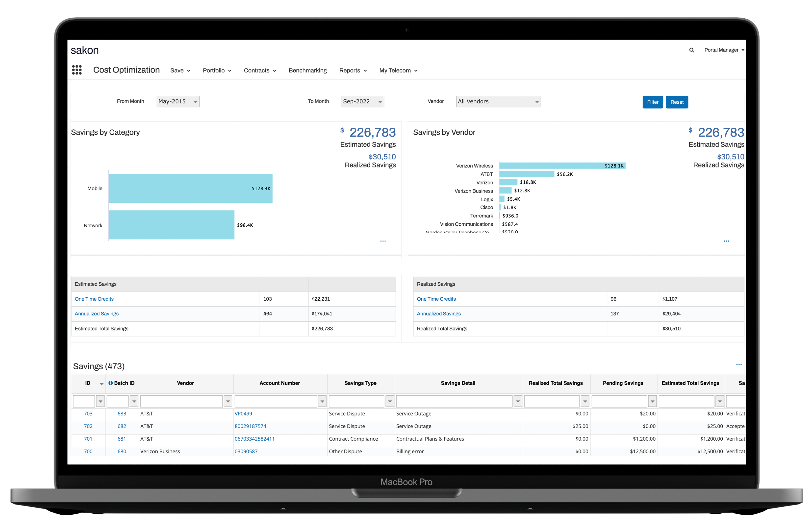Screen dimensions: 812x527
Task: Click the info icon beside Batch ID header
Action: pyautogui.click(x=111, y=383)
